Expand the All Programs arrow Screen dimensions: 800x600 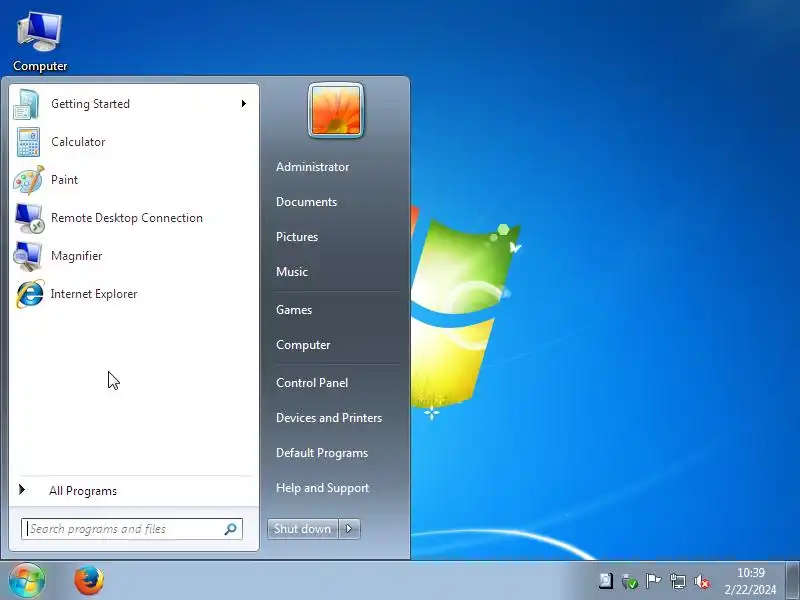point(22,490)
